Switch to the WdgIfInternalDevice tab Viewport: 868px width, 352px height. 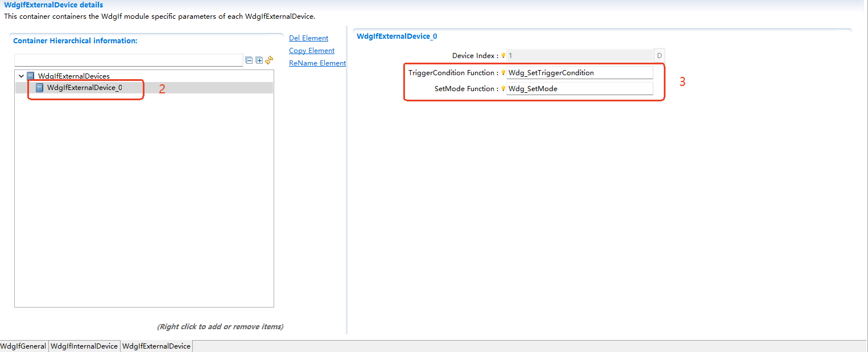click(x=84, y=346)
